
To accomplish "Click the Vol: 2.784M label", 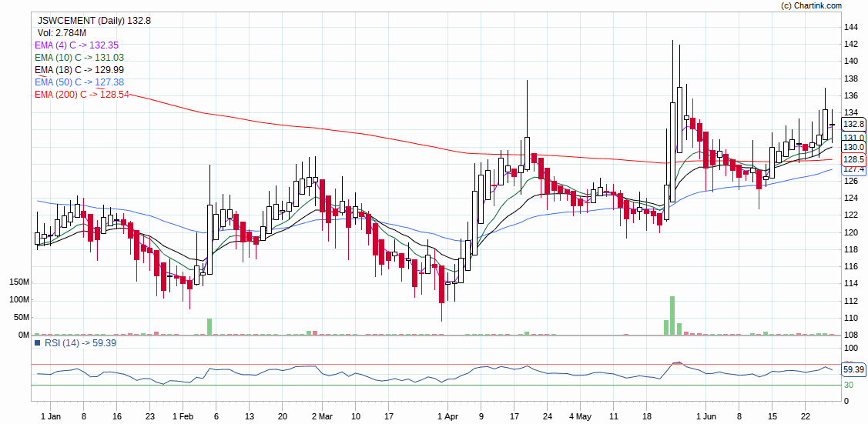I will [62, 32].
